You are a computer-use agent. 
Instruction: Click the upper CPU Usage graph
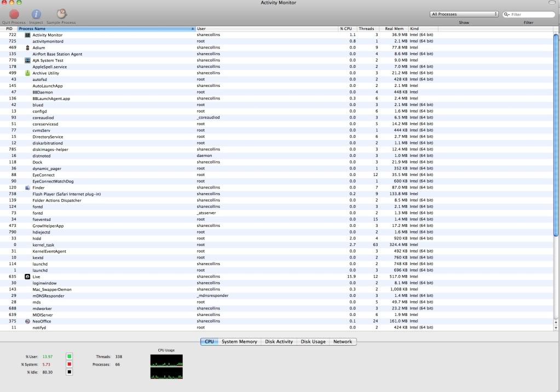pos(166,360)
